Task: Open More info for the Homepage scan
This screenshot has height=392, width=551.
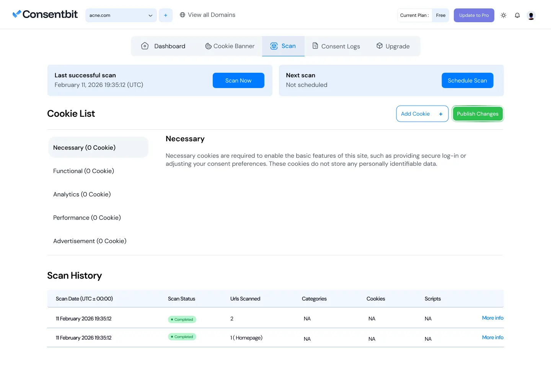Action: [492, 338]
